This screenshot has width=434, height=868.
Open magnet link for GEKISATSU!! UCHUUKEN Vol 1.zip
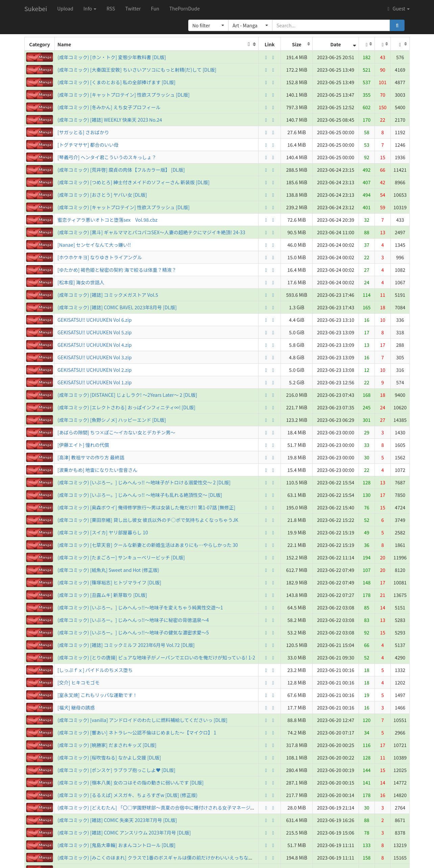pos(273,383)
